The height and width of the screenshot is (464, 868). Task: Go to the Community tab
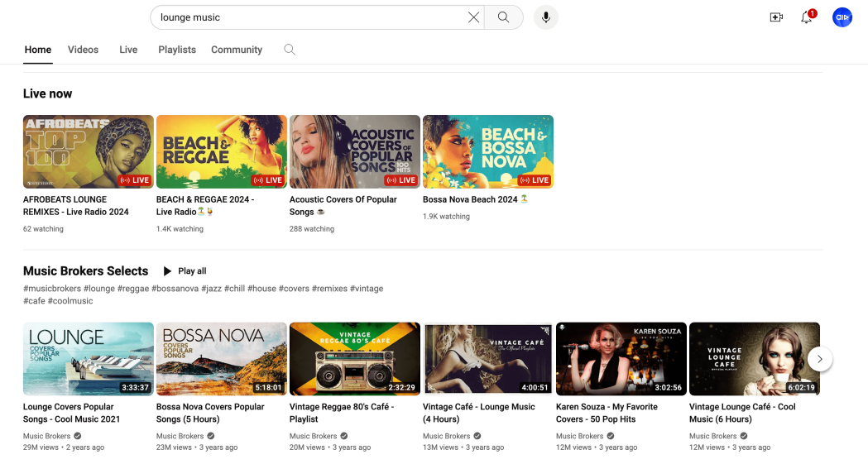(x=237, y=50)
